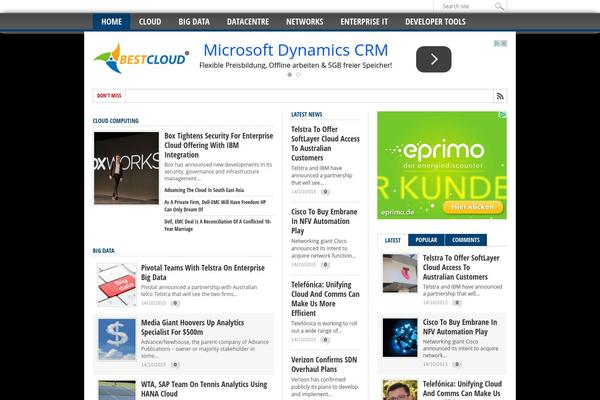Screen dimensions: 600x400
Task: Open Telstra SoftLayer article in Latest tab list
Action: click(461, 267)
